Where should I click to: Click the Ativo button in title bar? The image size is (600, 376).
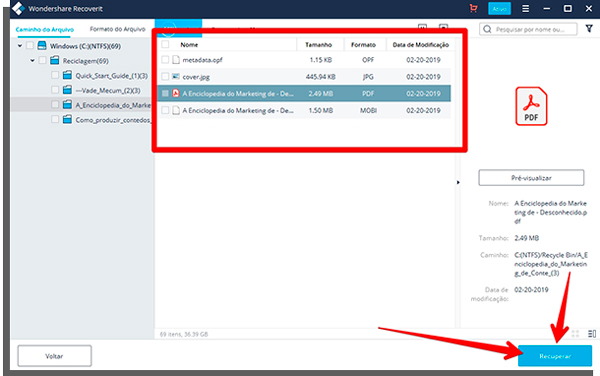point(499,8)
